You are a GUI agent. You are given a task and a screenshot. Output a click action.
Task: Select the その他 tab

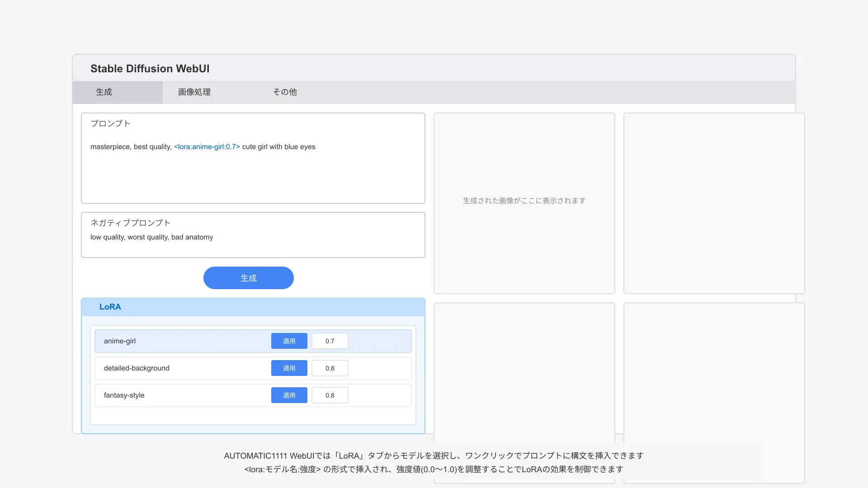tap(285, 92)
